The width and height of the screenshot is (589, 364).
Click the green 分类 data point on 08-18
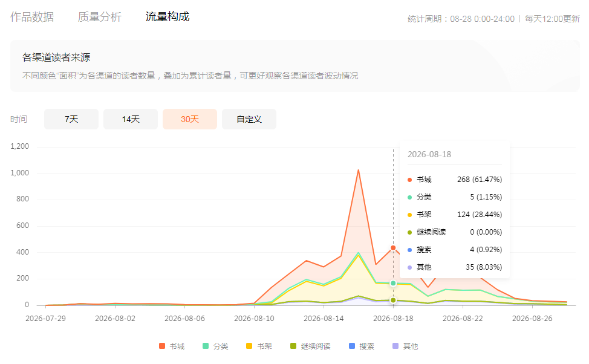393,283
